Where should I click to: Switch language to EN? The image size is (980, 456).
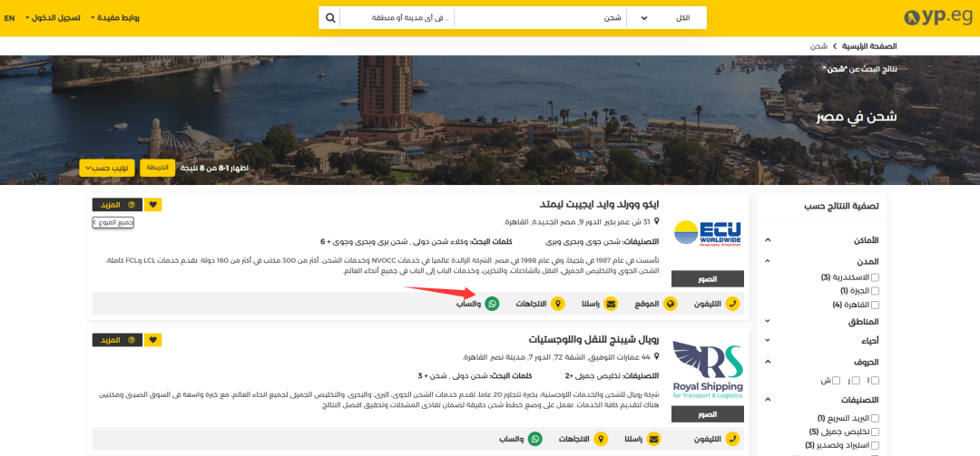(x=9, y=17)
